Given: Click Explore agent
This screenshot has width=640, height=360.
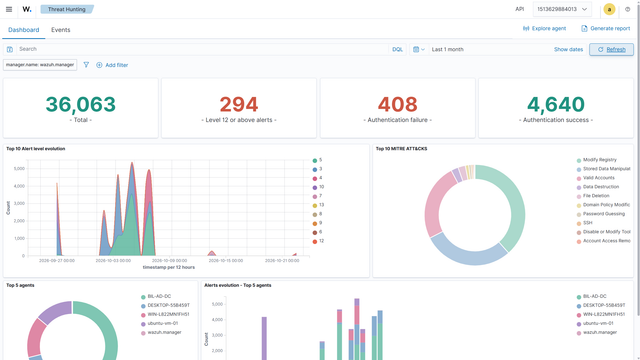Looking at the screenshot, I should [x=544, y=29].
